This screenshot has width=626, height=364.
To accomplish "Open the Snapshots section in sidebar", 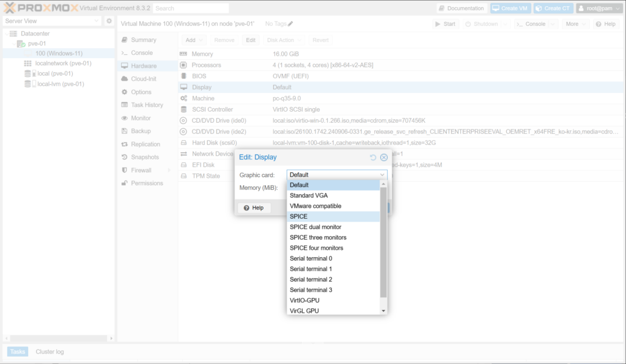I will [145, 157].
